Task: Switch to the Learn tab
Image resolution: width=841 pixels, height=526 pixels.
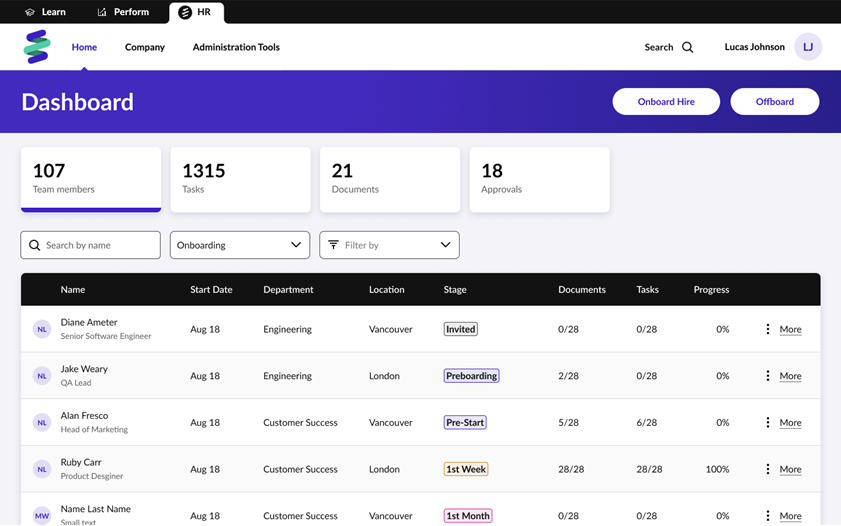Action: click(x=45, y=12)
